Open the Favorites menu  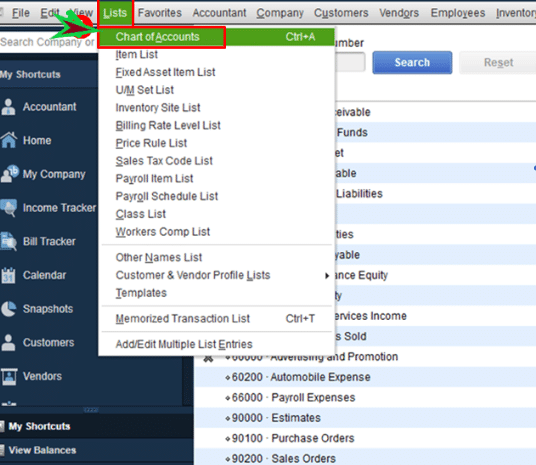(160, 13)
